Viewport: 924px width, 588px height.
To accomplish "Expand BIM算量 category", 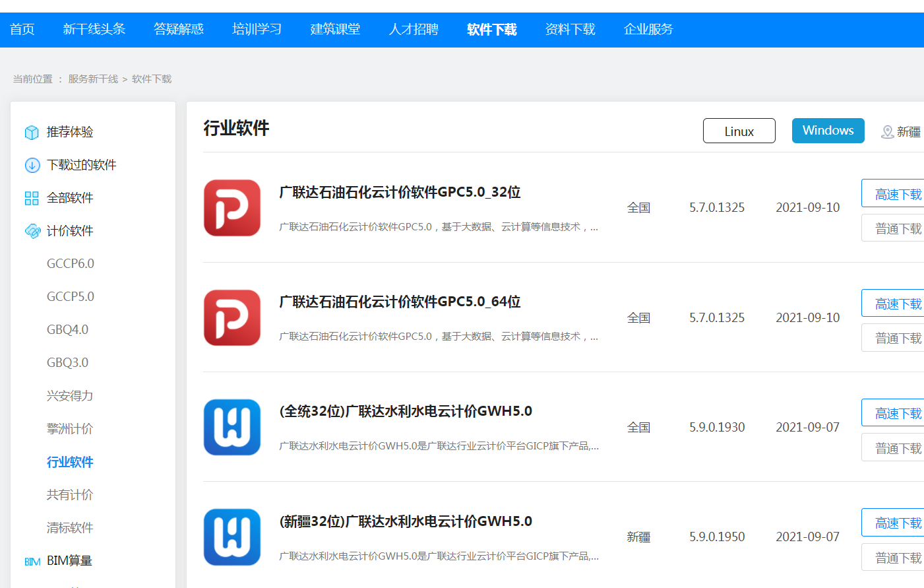I will (69, 561).
